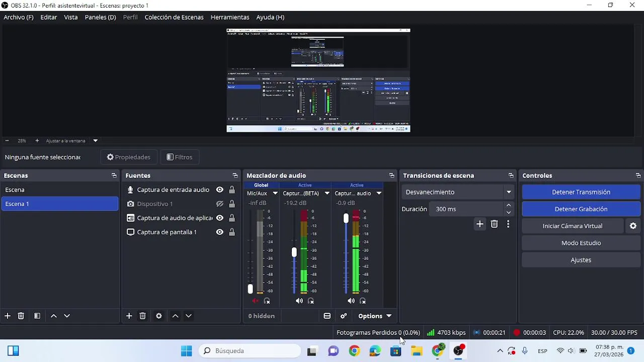This screenshot has width=644, height=362.
Task: Move scene down with arrow icon
Action: (67, 316)
